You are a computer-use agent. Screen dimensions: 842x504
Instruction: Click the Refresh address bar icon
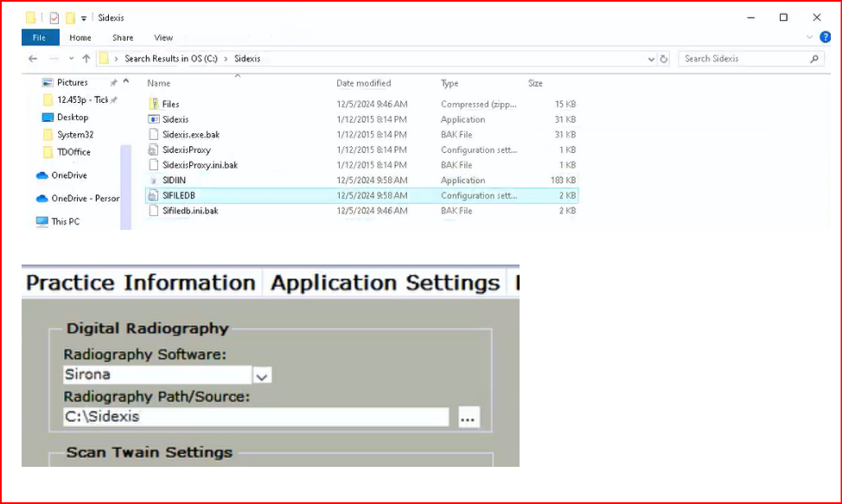click(664, 59)
